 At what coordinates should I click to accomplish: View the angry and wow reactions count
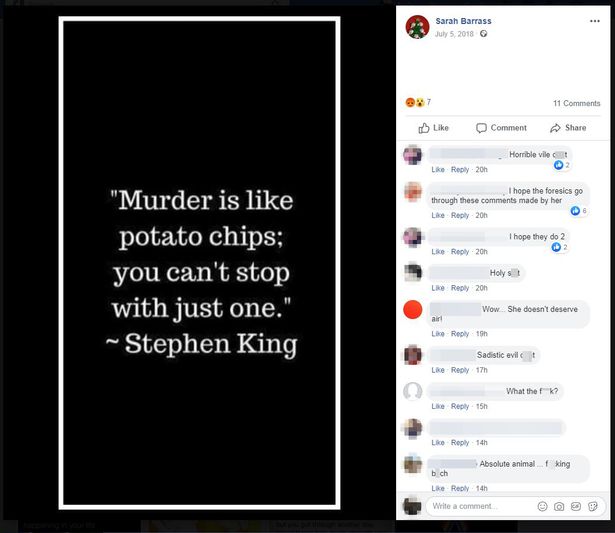point(418,102)
